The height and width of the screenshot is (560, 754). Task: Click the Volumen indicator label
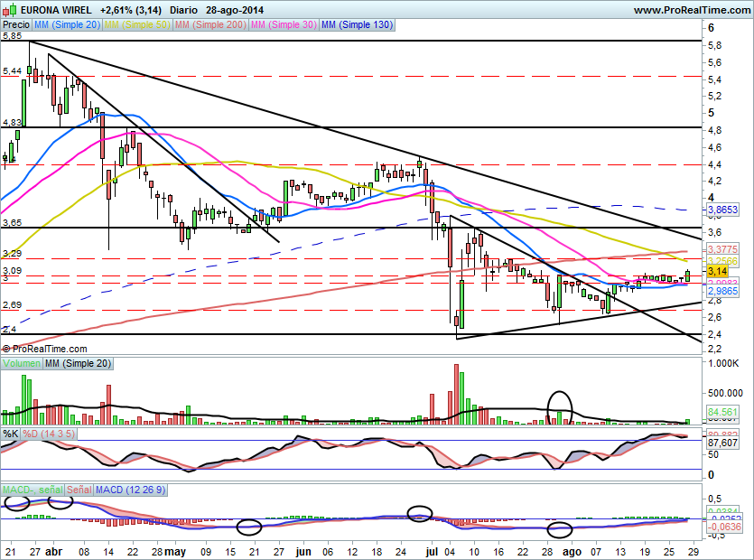(x=22, y=364)
